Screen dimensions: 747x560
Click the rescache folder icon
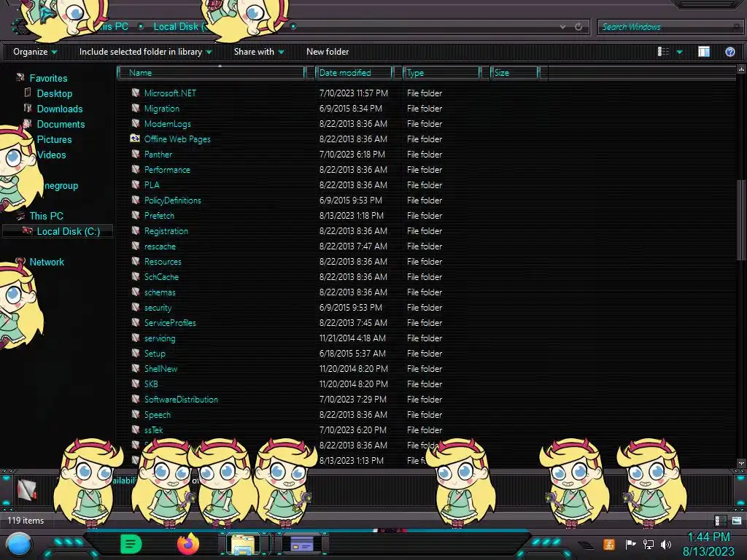(x=135, y=246)
